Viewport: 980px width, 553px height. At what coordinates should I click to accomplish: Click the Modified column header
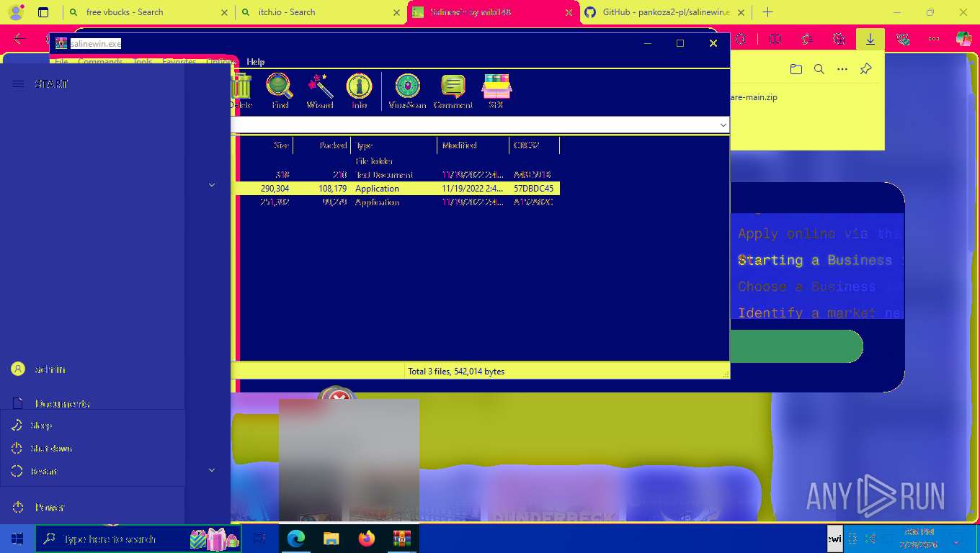pyautogui.click(x=473, y=145)
